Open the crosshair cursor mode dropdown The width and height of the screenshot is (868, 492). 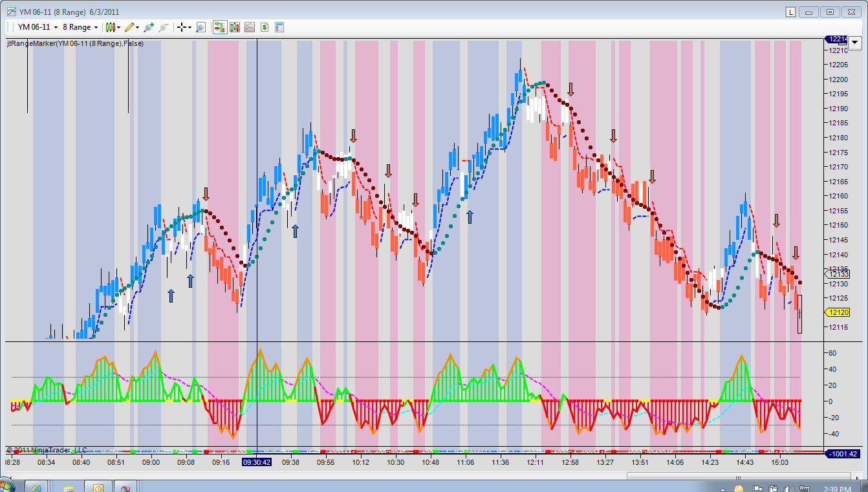tap(184, 27)
